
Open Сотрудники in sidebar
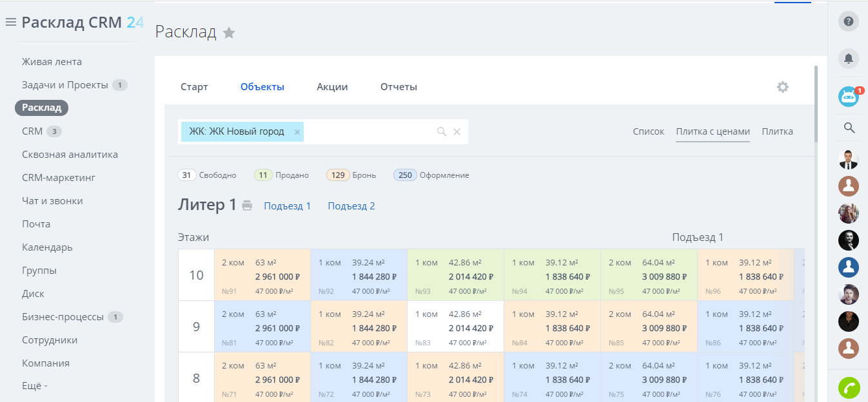(x=50, y=340)
